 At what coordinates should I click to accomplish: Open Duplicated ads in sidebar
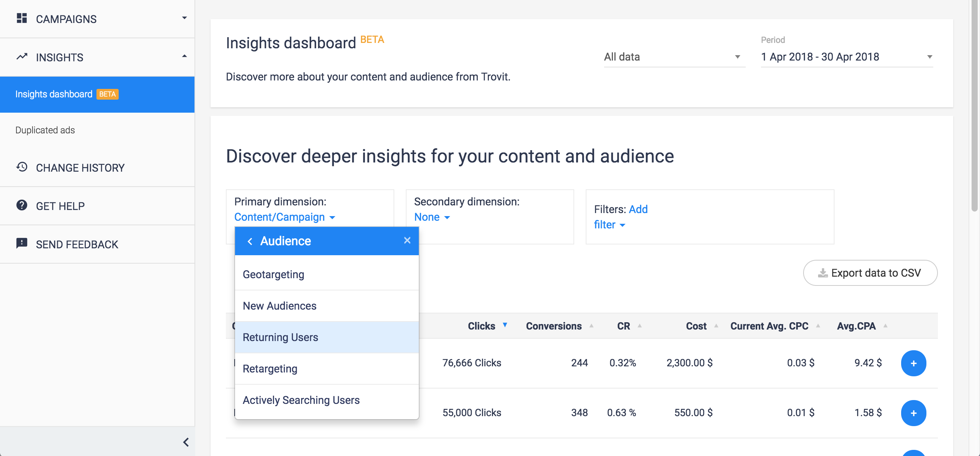coord(45,130)
